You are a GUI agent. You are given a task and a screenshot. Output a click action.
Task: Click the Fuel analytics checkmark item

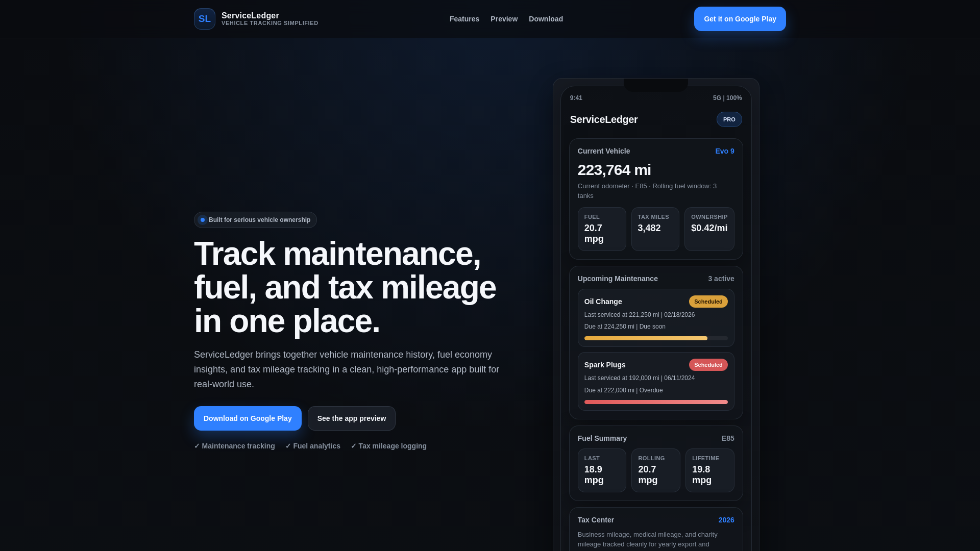[313, 446]
